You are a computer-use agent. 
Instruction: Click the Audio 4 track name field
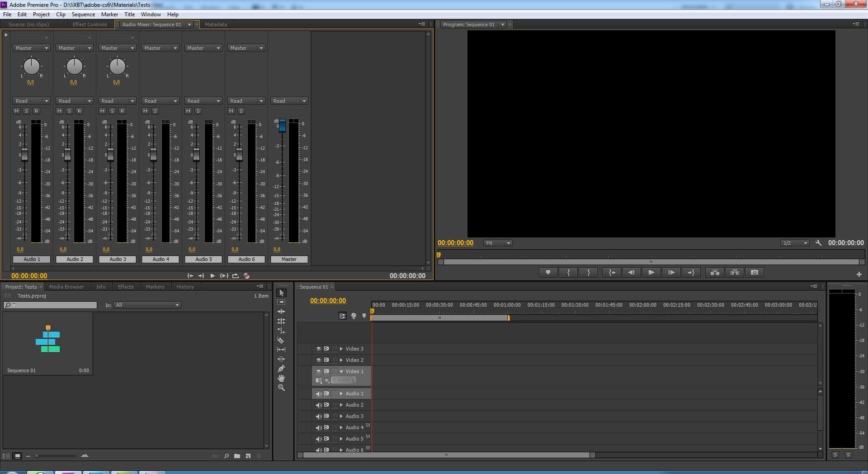coord(160,259)
